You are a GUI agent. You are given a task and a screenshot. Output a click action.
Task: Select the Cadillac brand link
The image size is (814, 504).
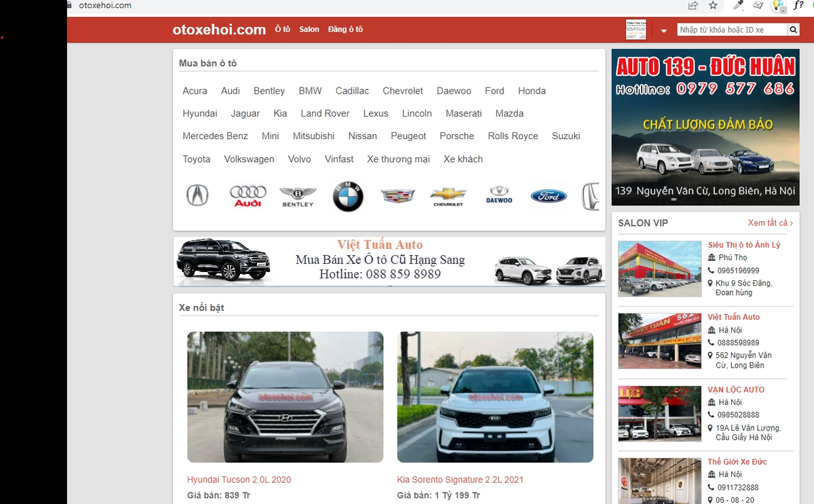pyautogui.click(x=352, y=91)
